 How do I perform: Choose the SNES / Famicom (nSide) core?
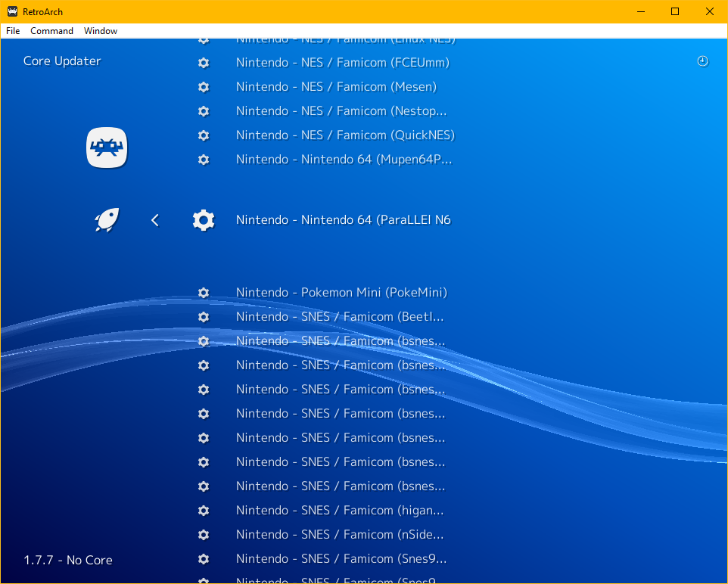(340, 535)
